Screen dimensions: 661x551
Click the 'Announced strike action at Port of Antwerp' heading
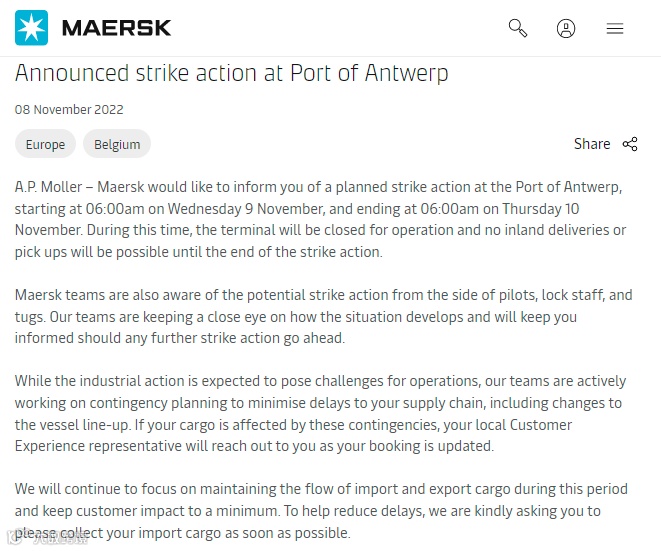[x=231, y=73]
